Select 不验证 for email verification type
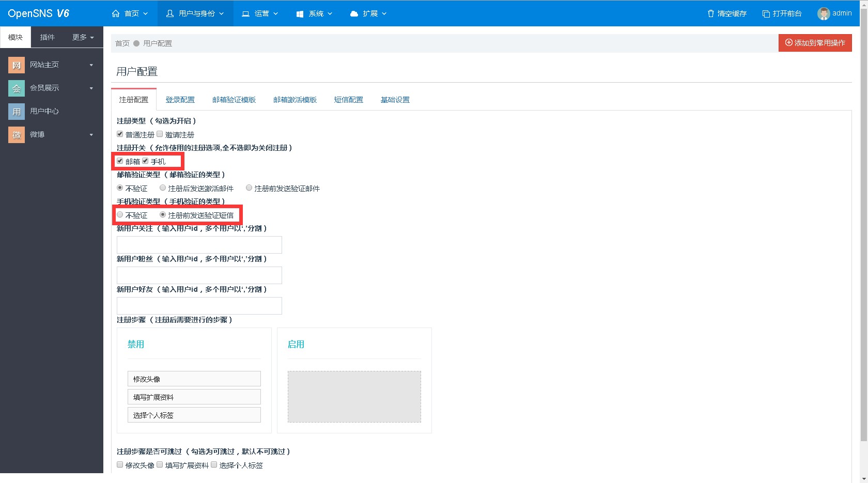Image resolution: width=868 pixels, height=483 pixels. pos(120,188)
